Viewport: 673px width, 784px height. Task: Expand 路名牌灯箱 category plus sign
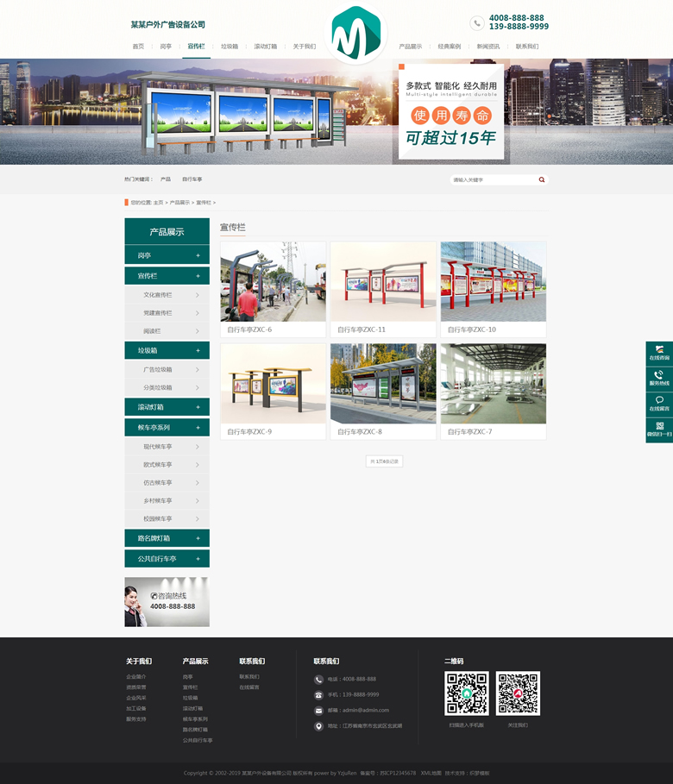coord(198,538)
